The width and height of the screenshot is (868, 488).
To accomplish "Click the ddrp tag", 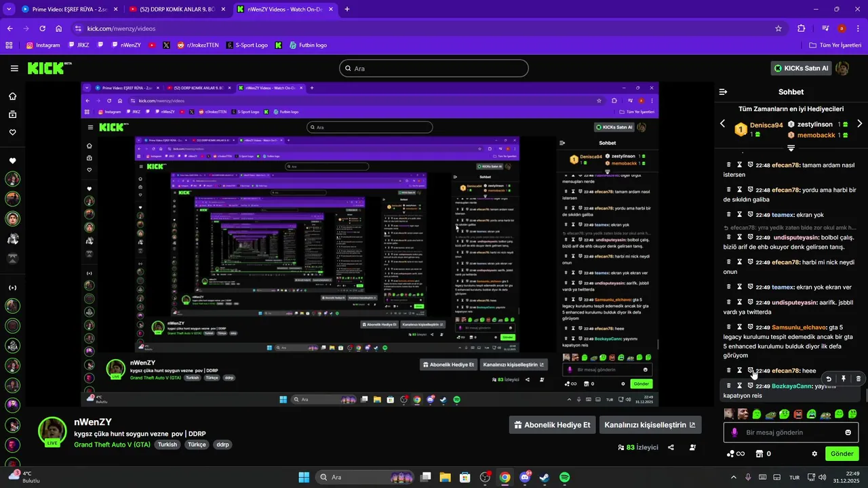I will pos(222,445).
